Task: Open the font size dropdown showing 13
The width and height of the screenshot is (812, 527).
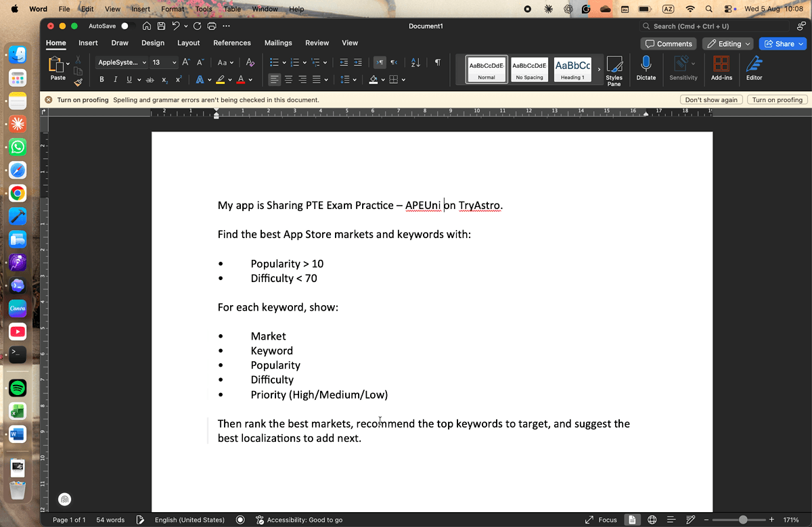Action: 164,62
